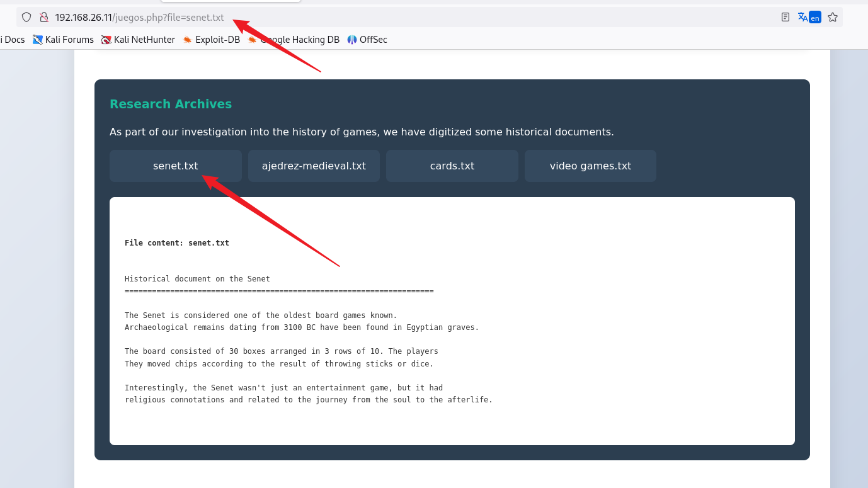
Task: Click line mentioning 3100 BC Egyptian graves
Action: point(302,327)
